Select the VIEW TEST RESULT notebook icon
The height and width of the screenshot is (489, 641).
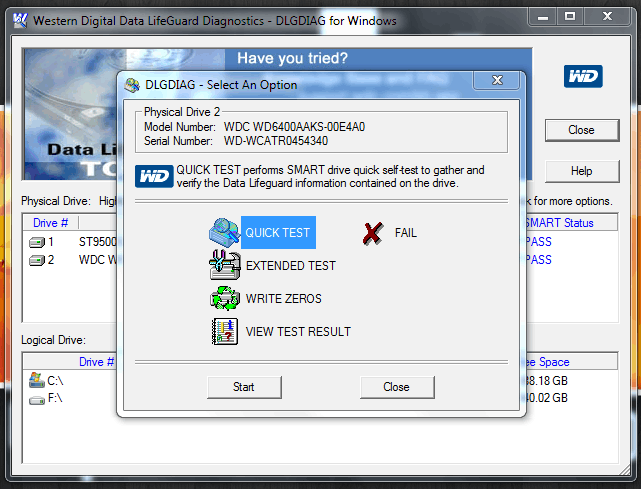point(225,331)
